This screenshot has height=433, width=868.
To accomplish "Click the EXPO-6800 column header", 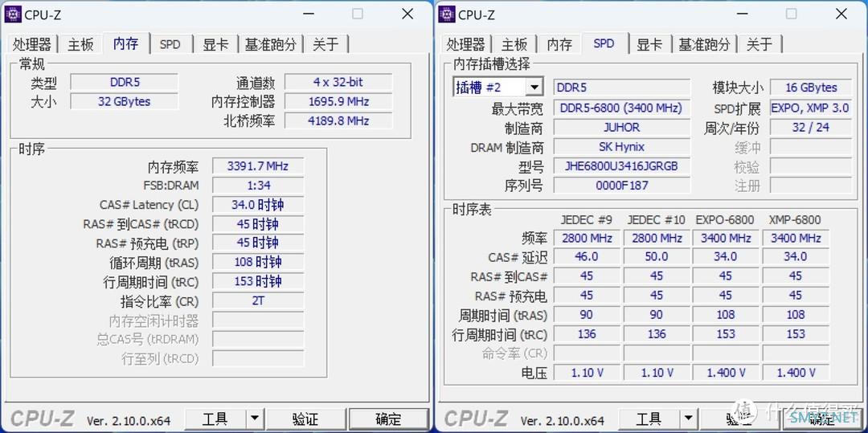I will pyautogui.click(x=725, y=219).
